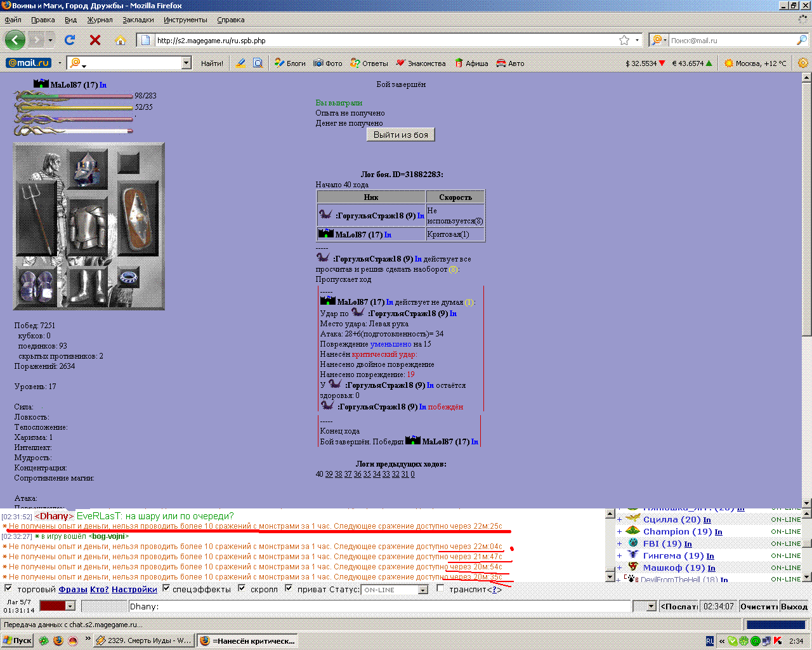Open the Файл menu
Viewport: 812px width, 650px height.
click(x=13, y=20)
